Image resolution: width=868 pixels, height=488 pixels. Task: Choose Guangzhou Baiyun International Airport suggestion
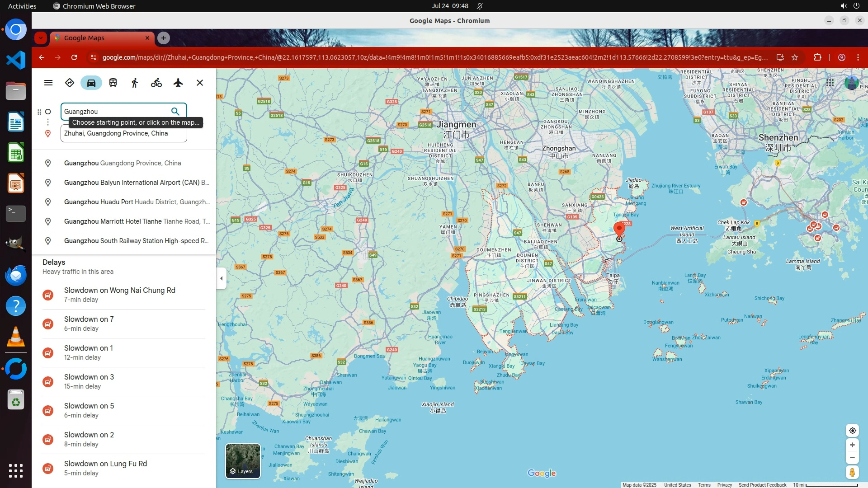pyautogui.click(x=136, y=183)
